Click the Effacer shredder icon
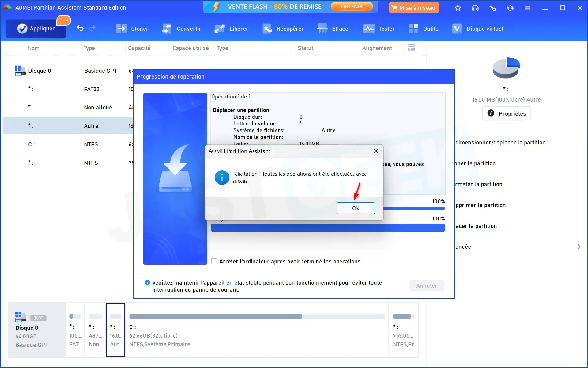This screenshot has width=588, height=368. pyautogui.click(x=322, y=29)
